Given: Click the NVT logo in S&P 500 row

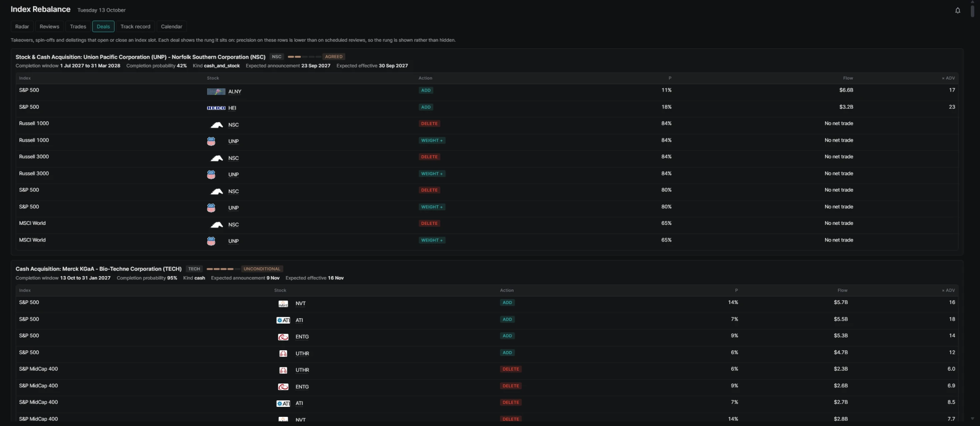Looking at the screenshot, I should [x=283, y=304].
